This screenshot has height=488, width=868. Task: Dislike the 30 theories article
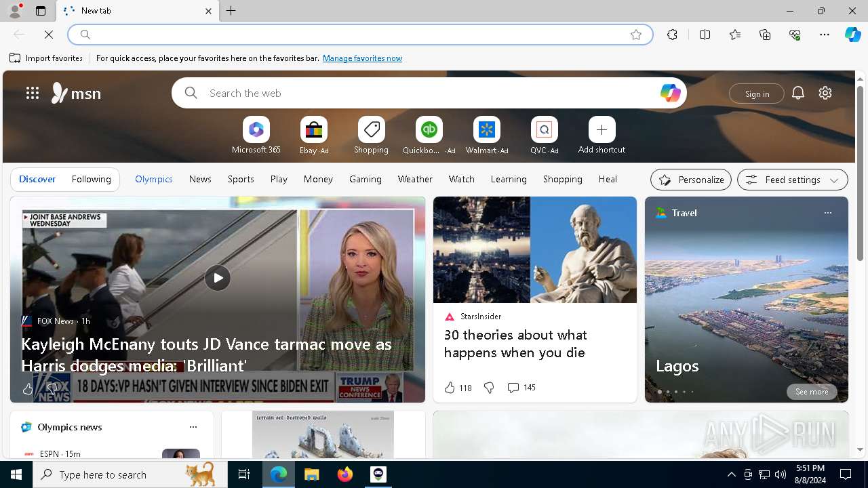[x=489, y=388]
